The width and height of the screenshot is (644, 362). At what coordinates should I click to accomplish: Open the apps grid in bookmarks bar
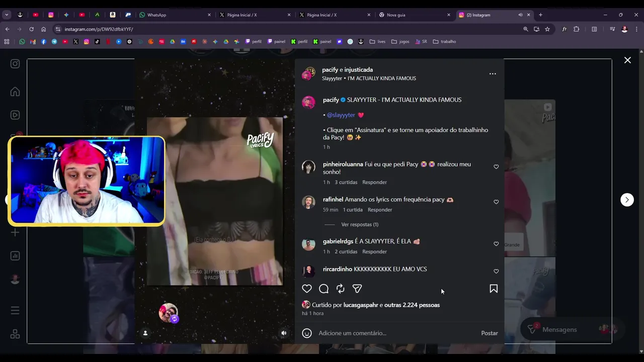(7, 42)
